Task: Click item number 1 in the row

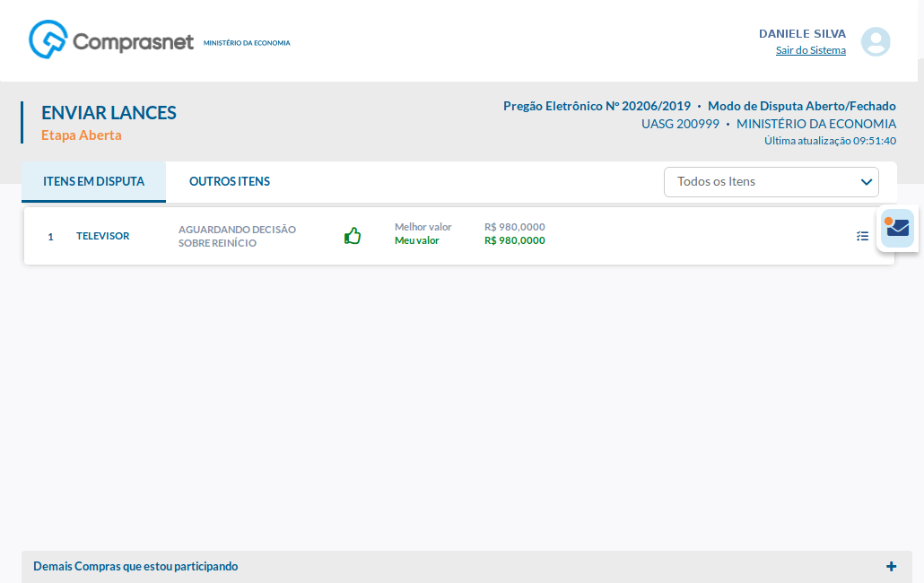Action: [50, 237]
